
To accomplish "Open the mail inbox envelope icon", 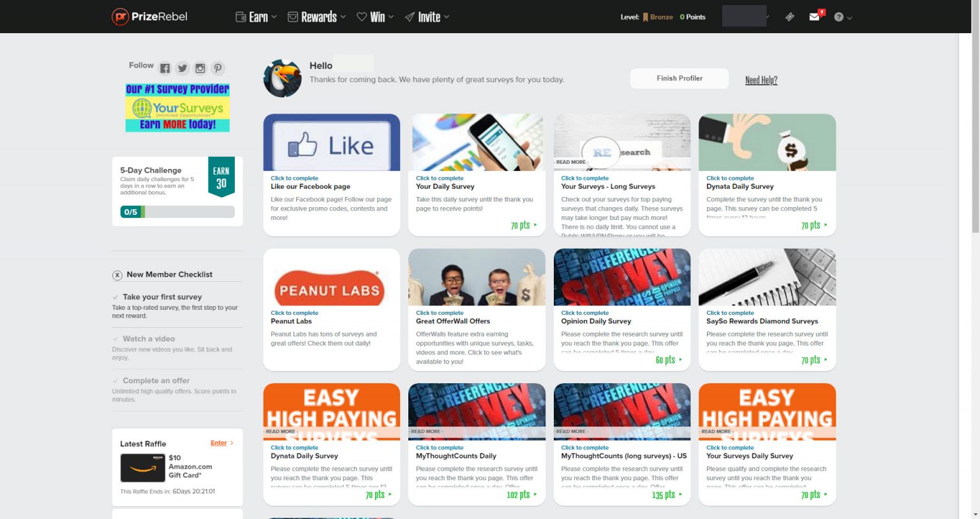I will [815, 17].
